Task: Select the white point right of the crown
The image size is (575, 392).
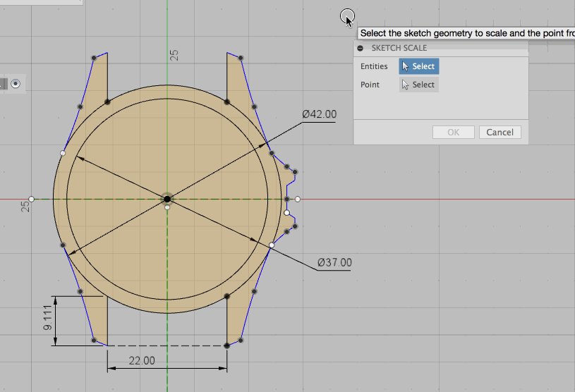Action: 298,200
